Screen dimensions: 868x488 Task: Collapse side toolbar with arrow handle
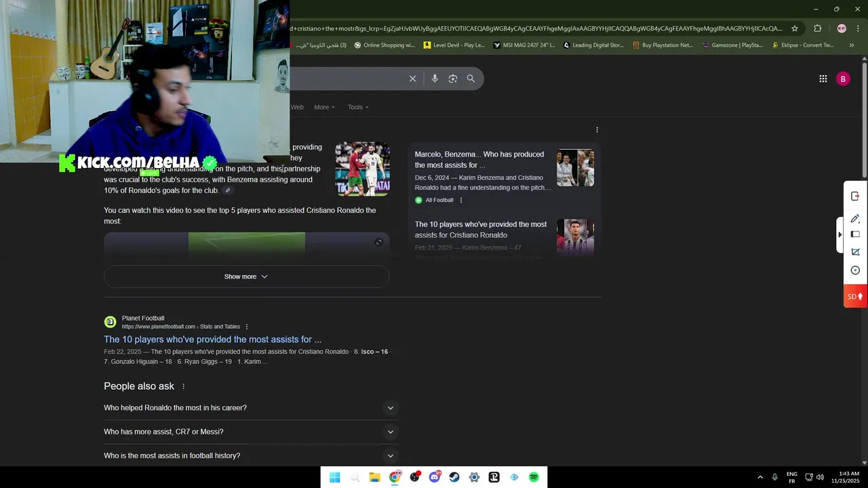(840, 235)
